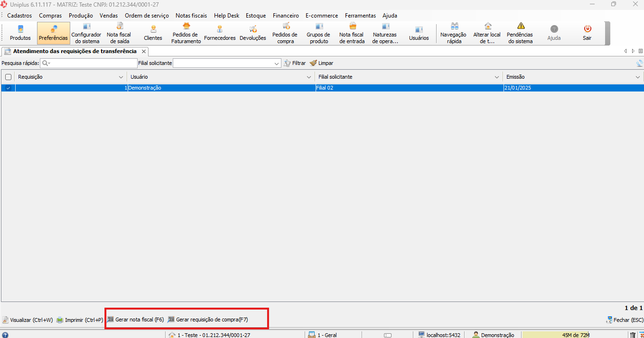Expand the Filial solicitante combo box
The image size is (644, 338).
tap(277, 63)
